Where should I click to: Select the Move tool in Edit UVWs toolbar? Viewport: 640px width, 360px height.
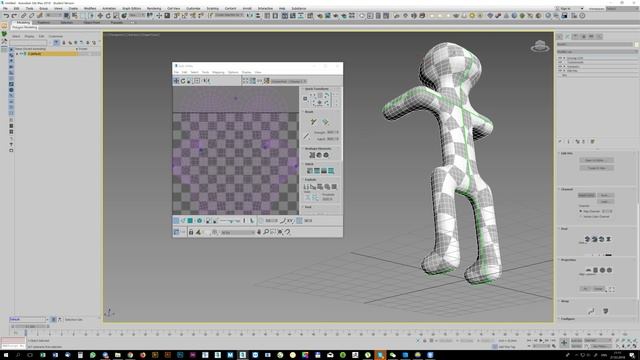(176, 81)
